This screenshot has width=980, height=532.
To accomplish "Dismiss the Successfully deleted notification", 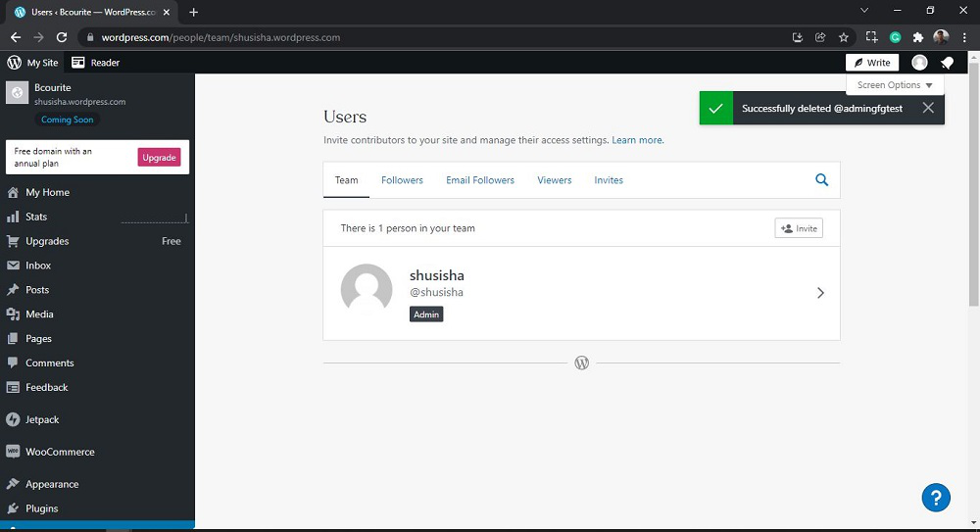I will coord(928,108).
